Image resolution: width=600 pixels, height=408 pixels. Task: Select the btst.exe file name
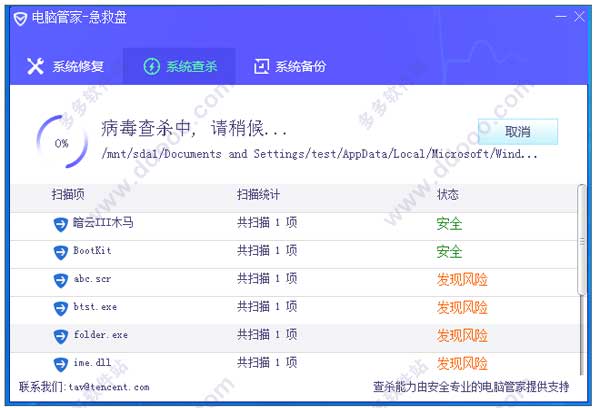click(95, 307)
